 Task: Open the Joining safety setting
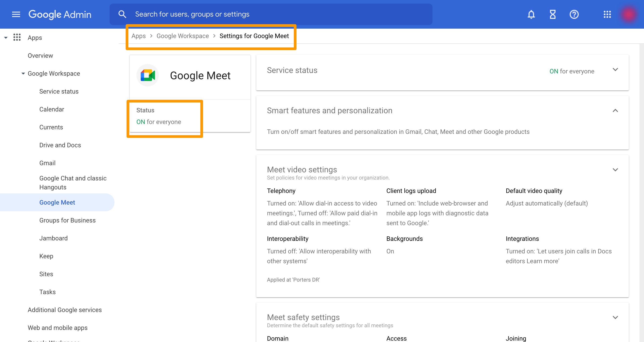pyautogui.click(x=516, y=338)
